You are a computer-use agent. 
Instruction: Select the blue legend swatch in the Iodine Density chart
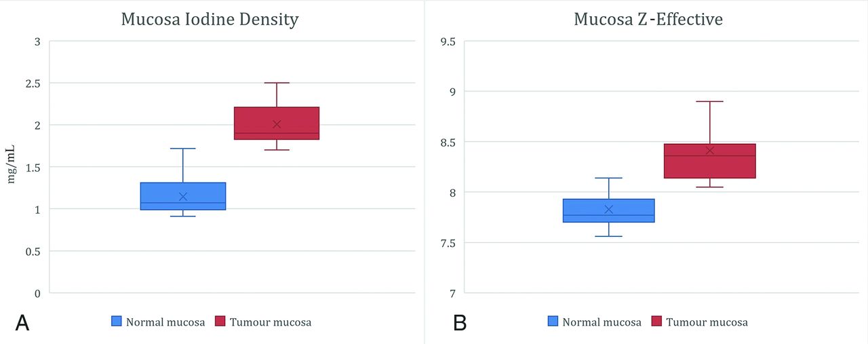pyautogui.click(x=117, y=322)
